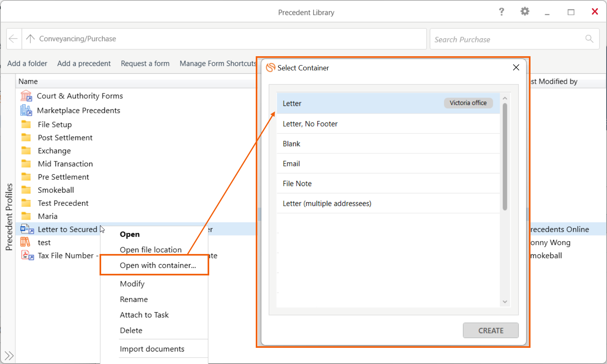Image resolution: width=607 pixels, height=364 pixels.
Task: Go up one folder level arrow
Action: [x=30, y=39]
